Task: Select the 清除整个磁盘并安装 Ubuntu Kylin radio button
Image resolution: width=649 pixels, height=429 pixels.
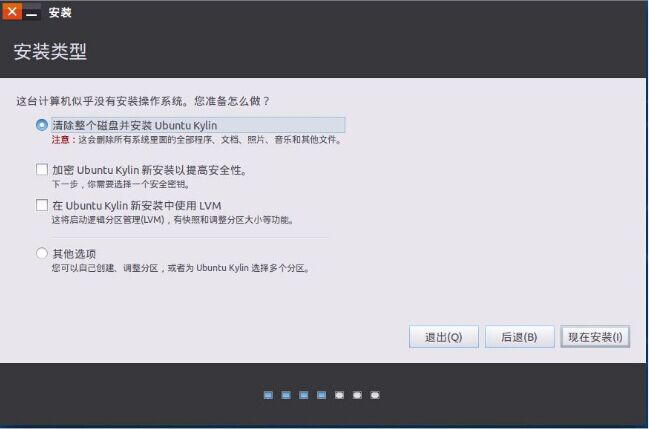Action: (42, 125)
